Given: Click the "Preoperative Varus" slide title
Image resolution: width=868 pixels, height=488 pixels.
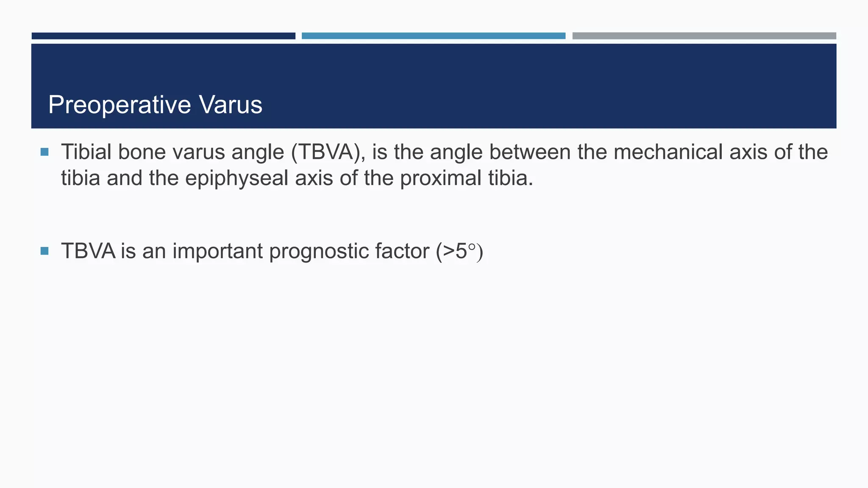Looking at the screenshot, I should [155, 105].
